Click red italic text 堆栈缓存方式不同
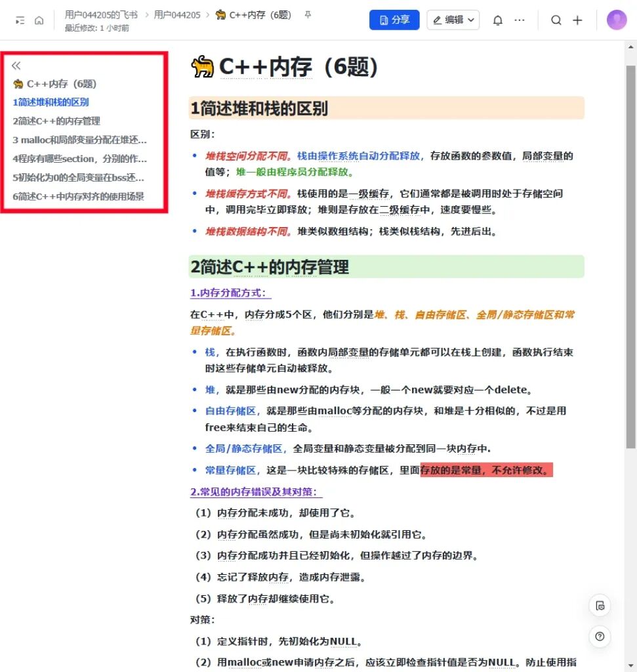This screenshot has height=672, width=637. coord(249,194)
